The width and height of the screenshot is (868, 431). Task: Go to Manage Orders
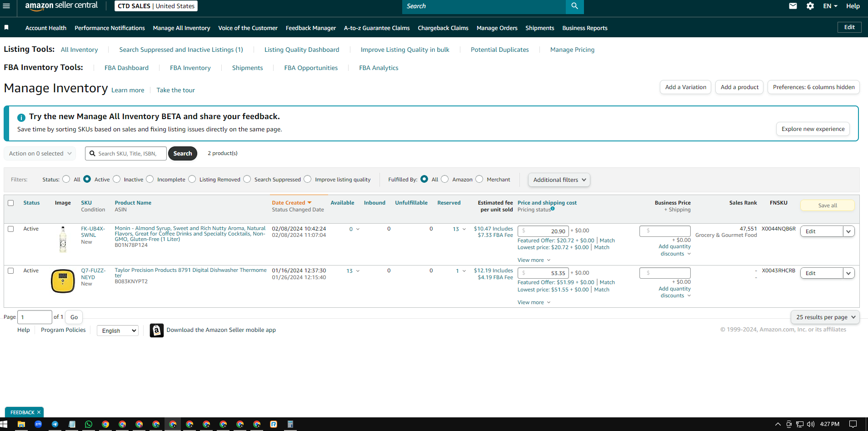click(497, 28)
